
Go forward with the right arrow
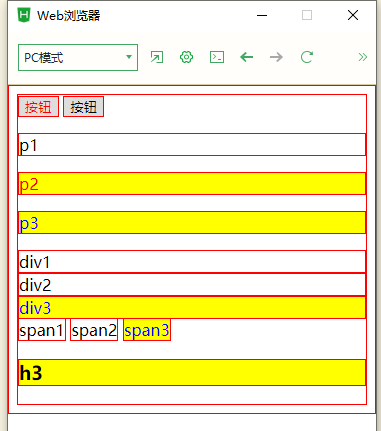click(x=276, y=57)
